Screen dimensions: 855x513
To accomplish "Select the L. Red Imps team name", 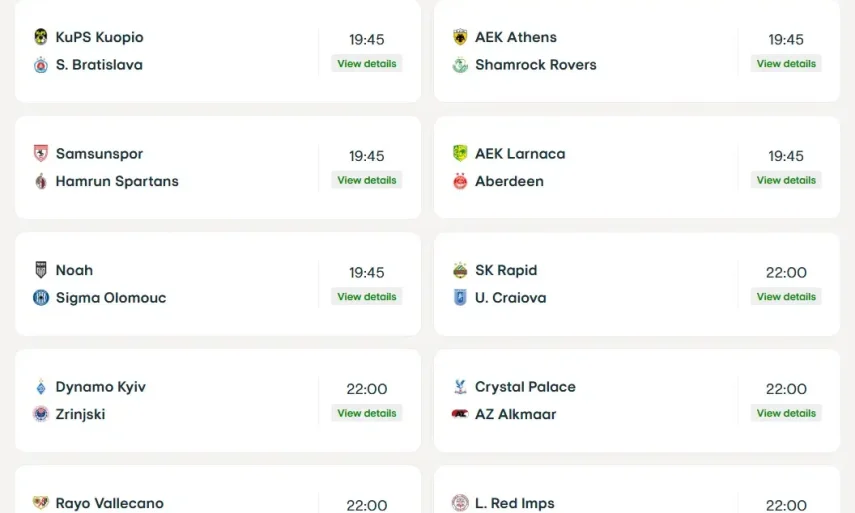I will tap(514, 503).
